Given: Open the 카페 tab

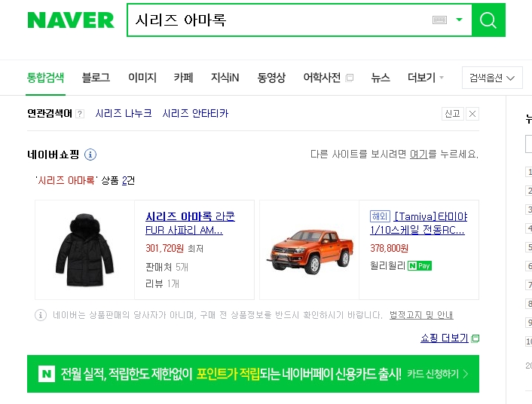Looking at the screenshot, I should click(184, 78).
